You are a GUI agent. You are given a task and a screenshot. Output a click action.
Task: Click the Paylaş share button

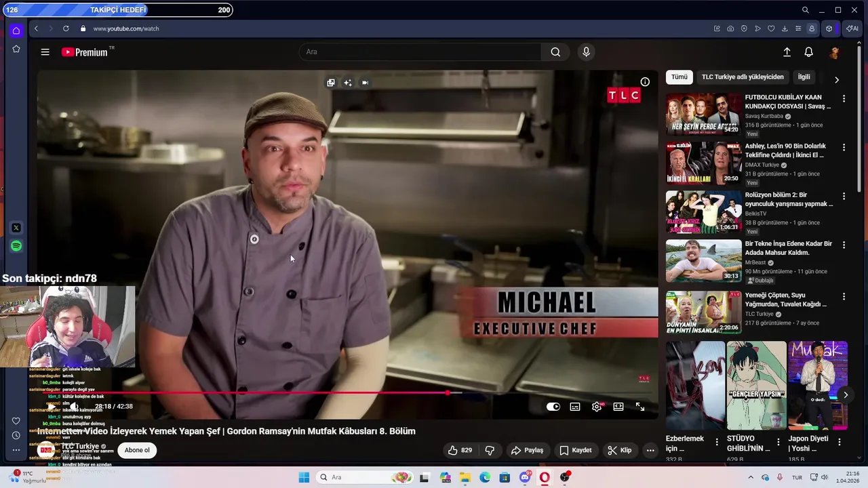click(x=528, y=450)
